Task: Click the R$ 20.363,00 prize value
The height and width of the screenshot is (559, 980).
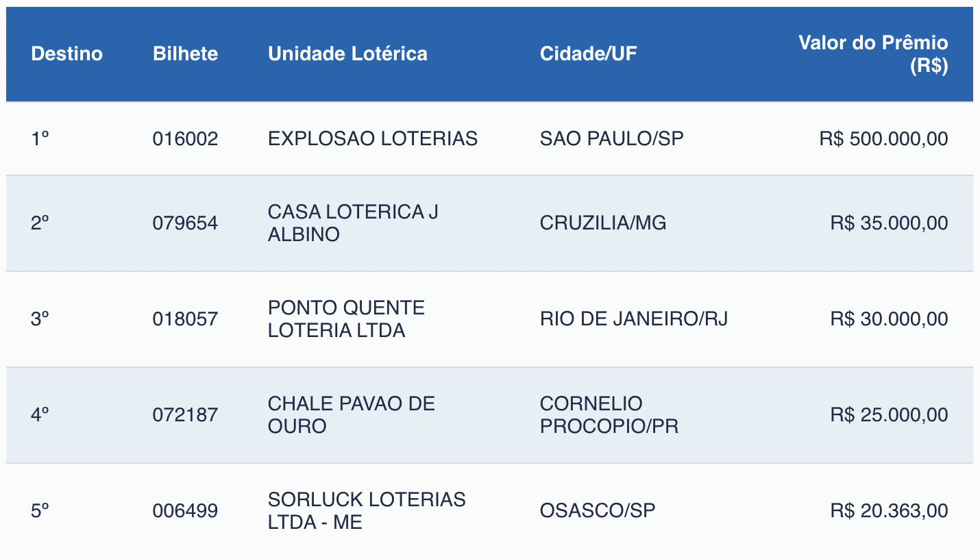Action: click(x=889, y=511)
